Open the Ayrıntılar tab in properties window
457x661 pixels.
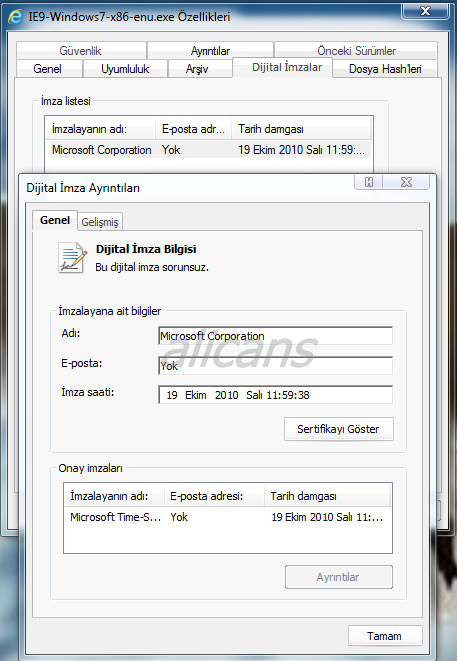(x=210, y=51)
